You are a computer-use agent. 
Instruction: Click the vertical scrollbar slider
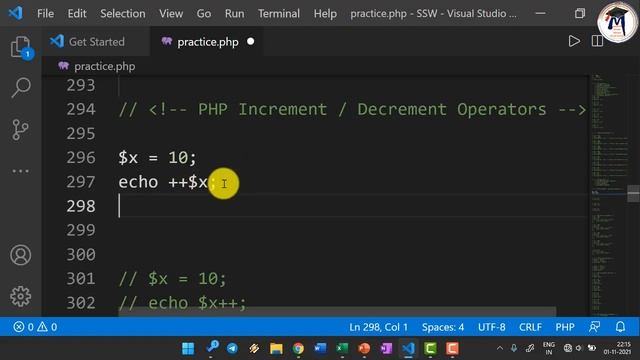coord(633,193)
